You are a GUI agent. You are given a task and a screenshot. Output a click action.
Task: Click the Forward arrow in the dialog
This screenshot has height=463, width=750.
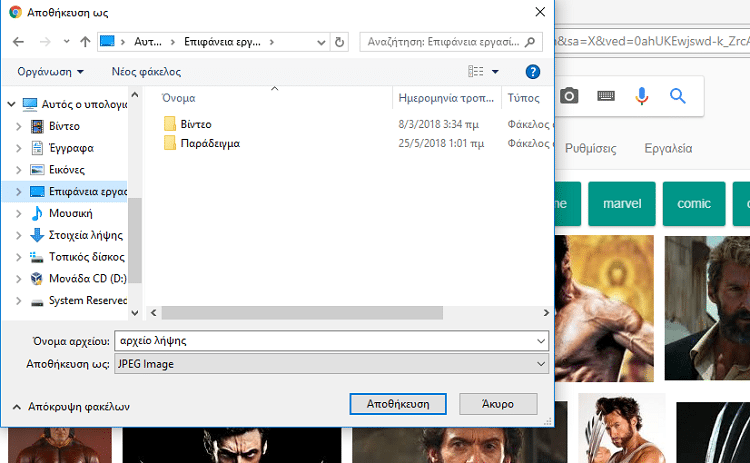coord(45,42)
